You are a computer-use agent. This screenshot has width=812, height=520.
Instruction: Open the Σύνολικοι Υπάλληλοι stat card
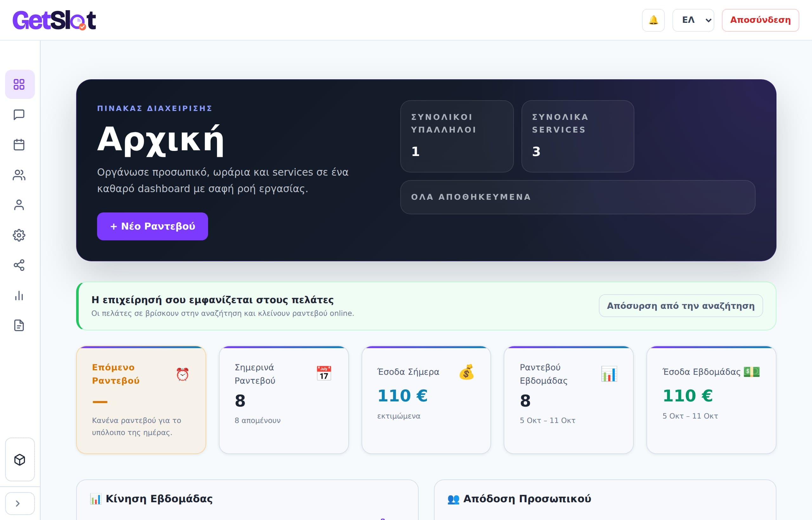pos(457,136)
